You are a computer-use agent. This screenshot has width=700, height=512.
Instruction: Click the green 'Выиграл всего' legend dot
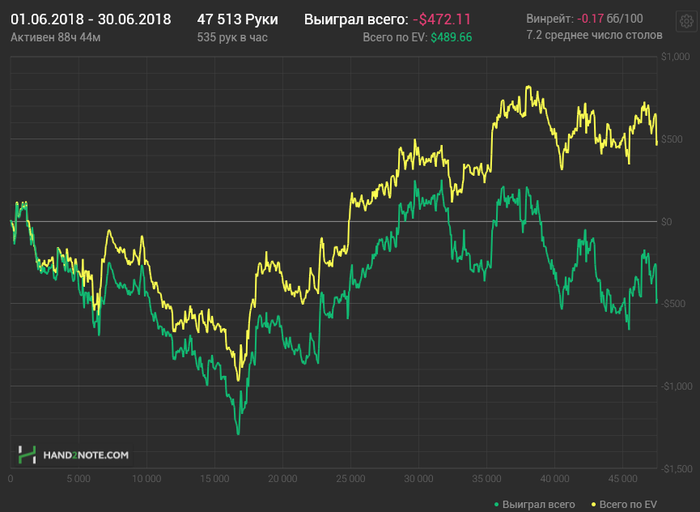(x=496, y=505)
